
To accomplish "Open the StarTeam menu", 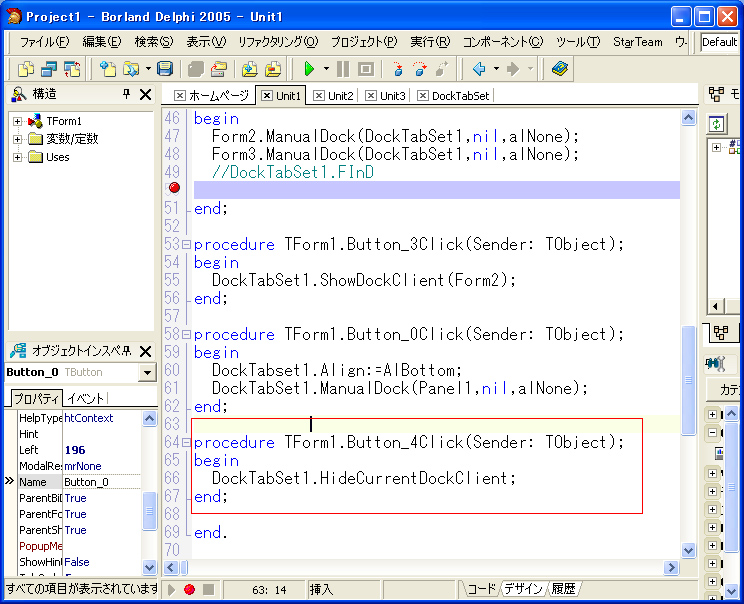I will pyautogui.click(x=638, y=42).
